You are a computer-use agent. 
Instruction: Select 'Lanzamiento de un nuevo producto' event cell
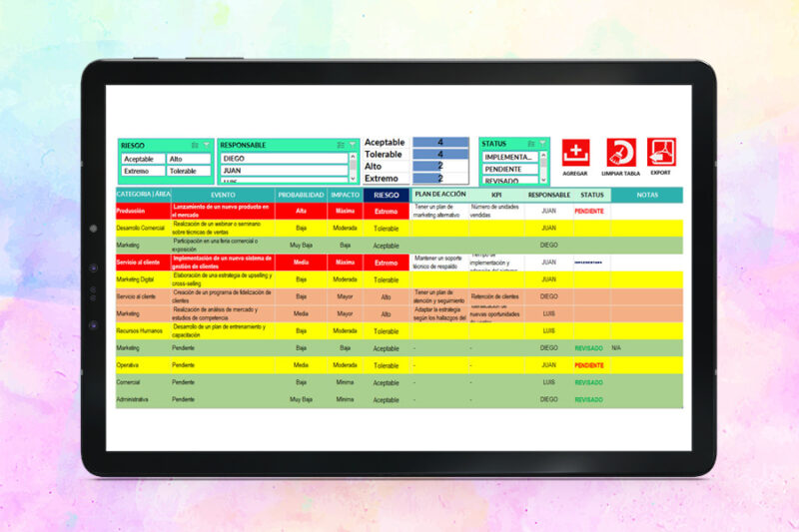(223, 211)
